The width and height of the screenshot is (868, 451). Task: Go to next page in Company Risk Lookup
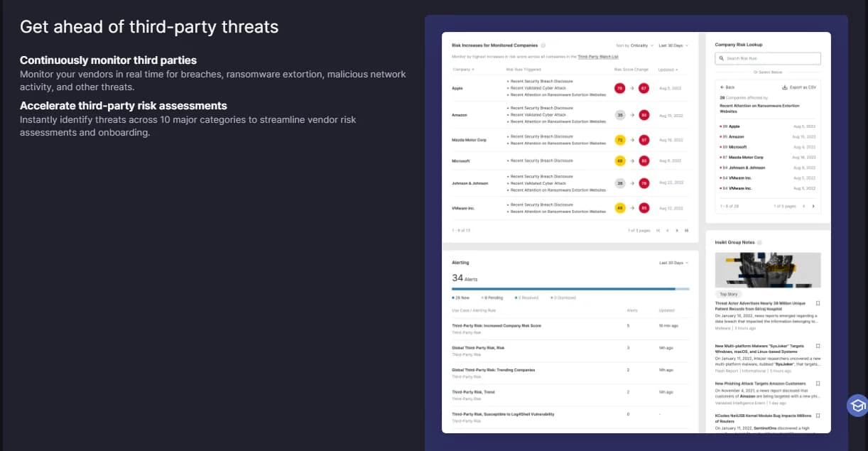tap(813, 206)
